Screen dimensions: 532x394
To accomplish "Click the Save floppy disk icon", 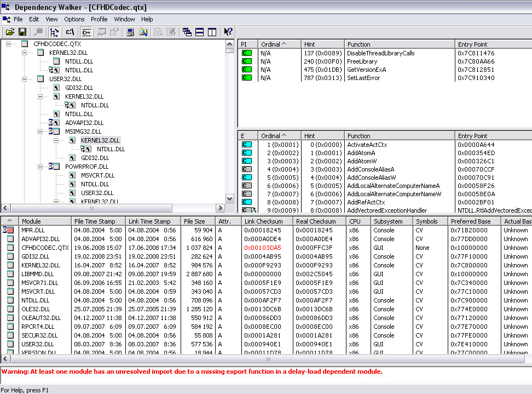I will coord(22,32).
